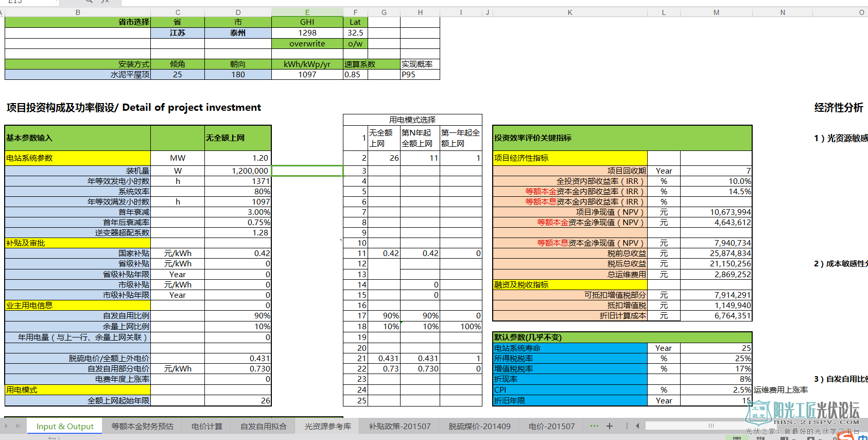Click the 折现率 8% value

(x=716, y=379)
